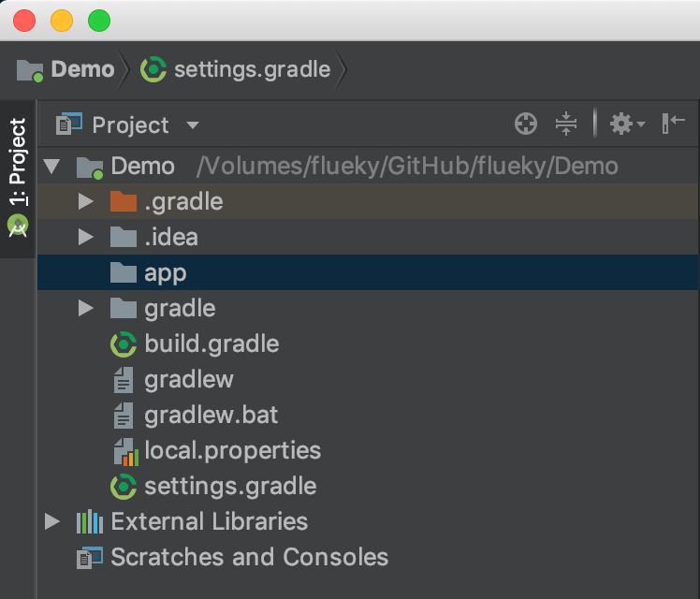Click the build.gradle file icon
This screenshot has height=599, width=700.
pos(124,344)
